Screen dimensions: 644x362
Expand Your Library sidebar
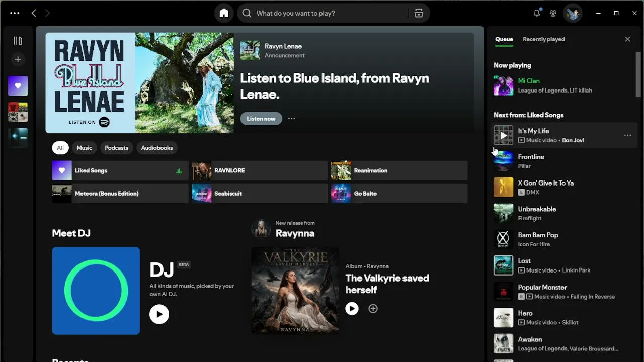point(18,41)
